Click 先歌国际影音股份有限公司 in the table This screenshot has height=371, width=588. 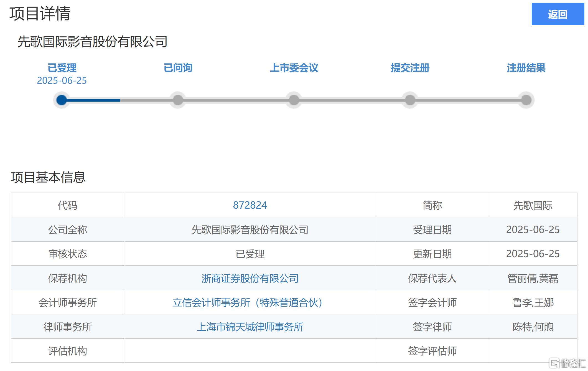(250, 230)
